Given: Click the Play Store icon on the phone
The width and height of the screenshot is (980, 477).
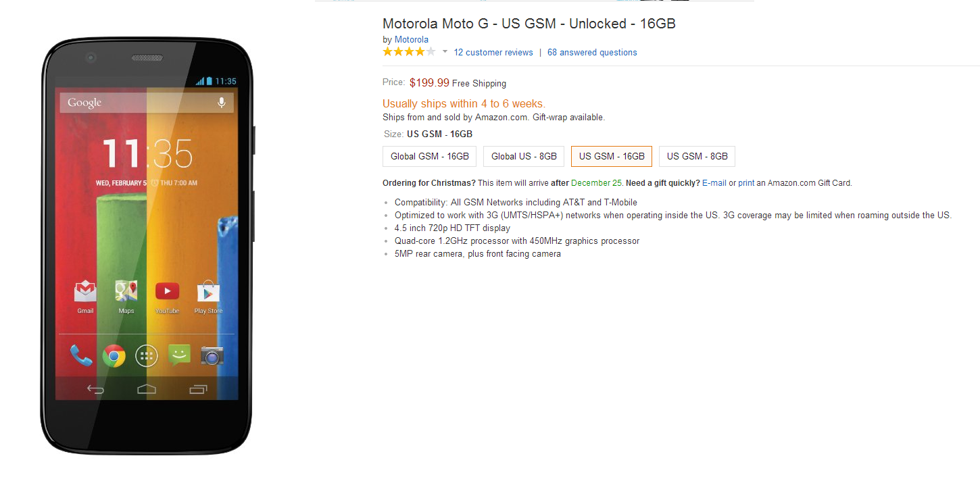Looking at the screenshot, I should [208, 292].
